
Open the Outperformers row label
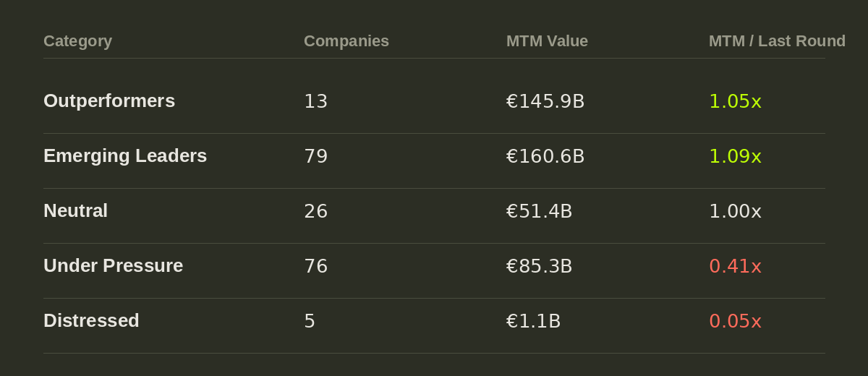(x=109, y=101)
